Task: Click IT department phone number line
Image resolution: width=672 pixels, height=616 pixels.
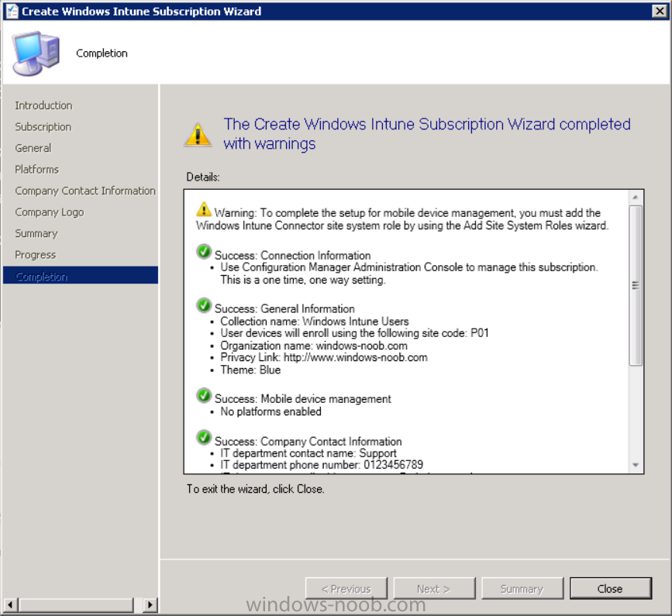Action: [x=322, y=465]
